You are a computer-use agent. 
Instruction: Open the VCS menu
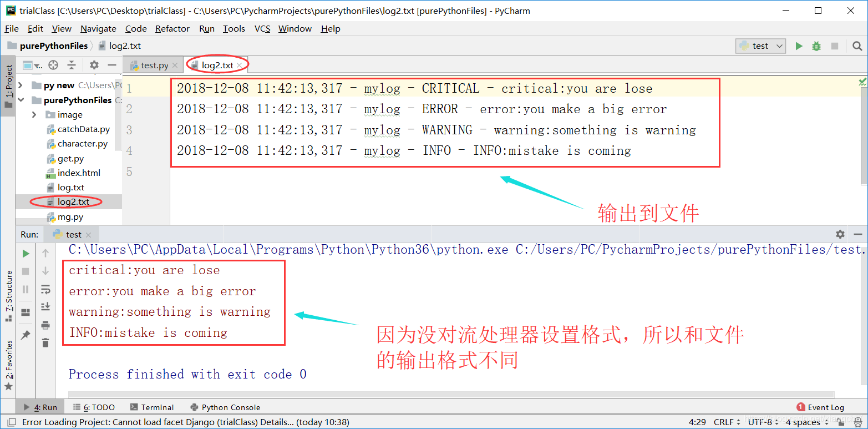[262, 29]
